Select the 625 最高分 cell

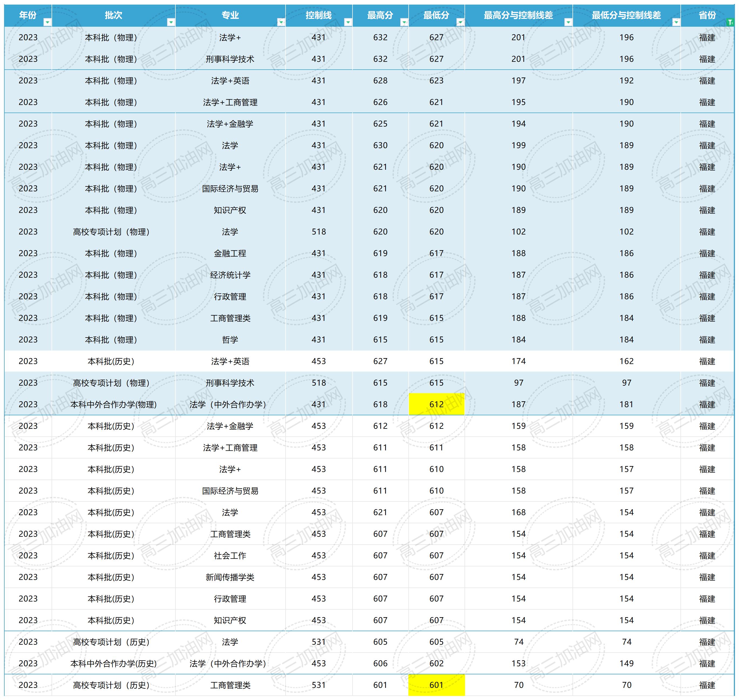(x=380, y=124)
